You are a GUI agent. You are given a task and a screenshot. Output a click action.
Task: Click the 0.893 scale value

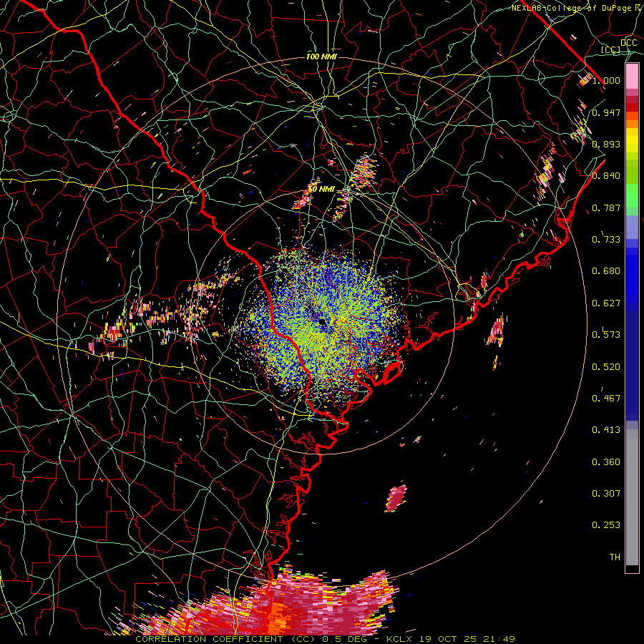pos(606,144)
